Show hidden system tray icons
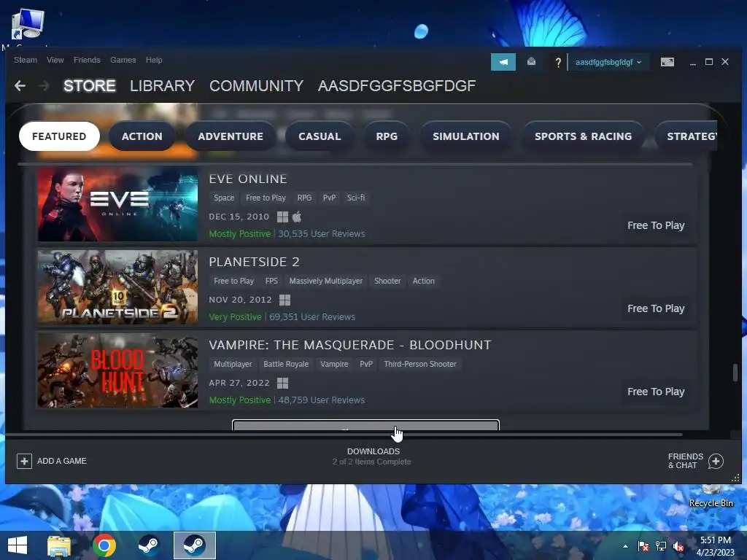 click(x=625, y=546)
